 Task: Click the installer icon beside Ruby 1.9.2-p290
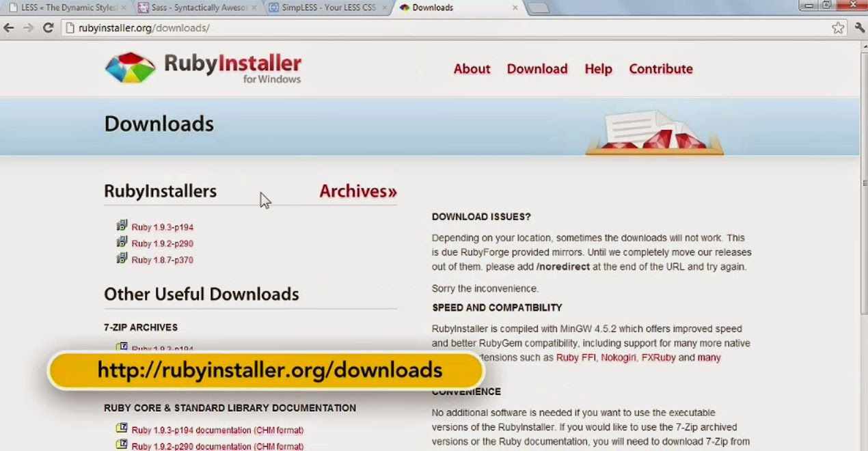(122, 242)
